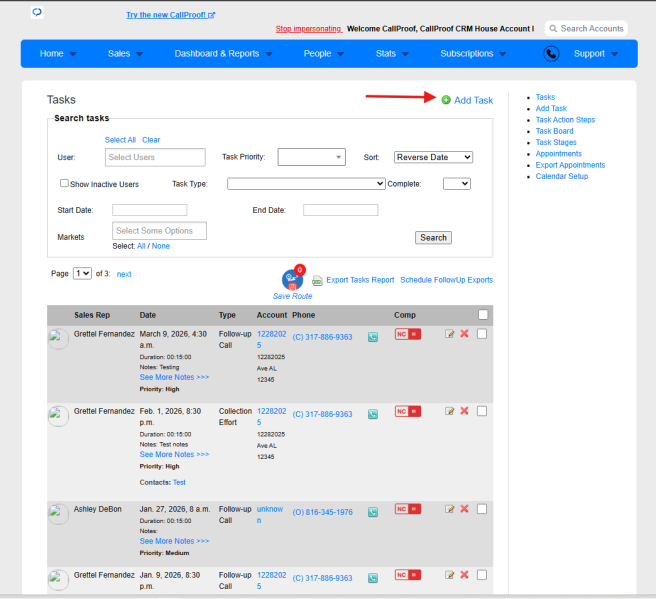Click the End Date field
Viewport: 656px width, 599px height.
[x=341, y=210]
